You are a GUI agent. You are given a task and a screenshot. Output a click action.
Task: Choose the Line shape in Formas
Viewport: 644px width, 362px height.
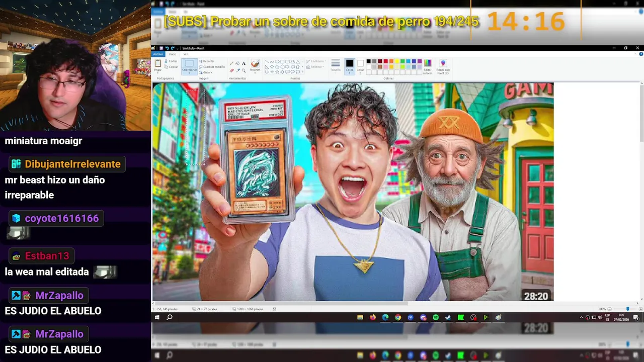(267, 62)
